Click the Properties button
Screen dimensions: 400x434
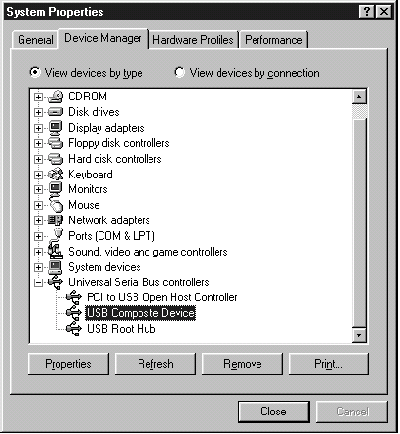point(68,364)
